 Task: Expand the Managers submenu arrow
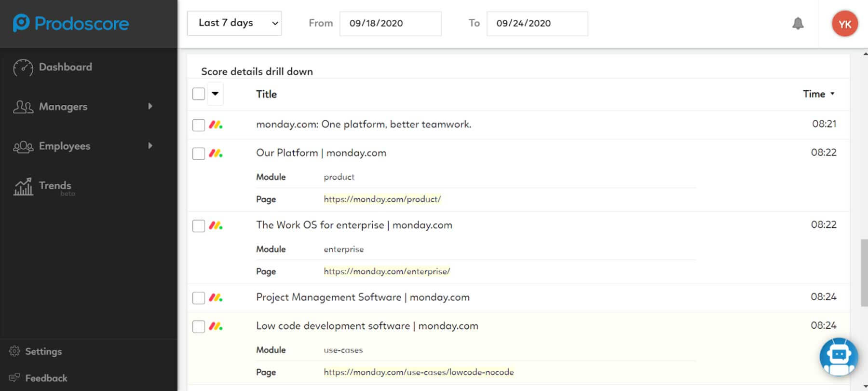click(150, 106)
